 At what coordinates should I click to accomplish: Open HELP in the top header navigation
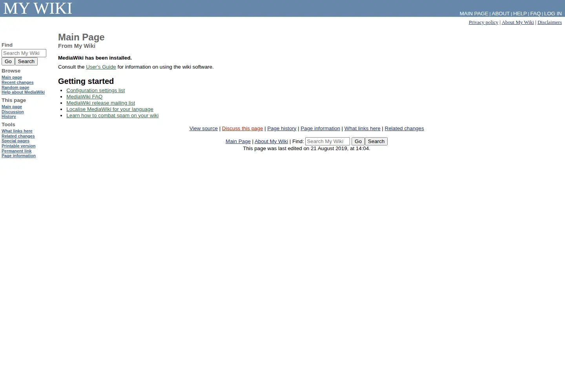point(520,13)
